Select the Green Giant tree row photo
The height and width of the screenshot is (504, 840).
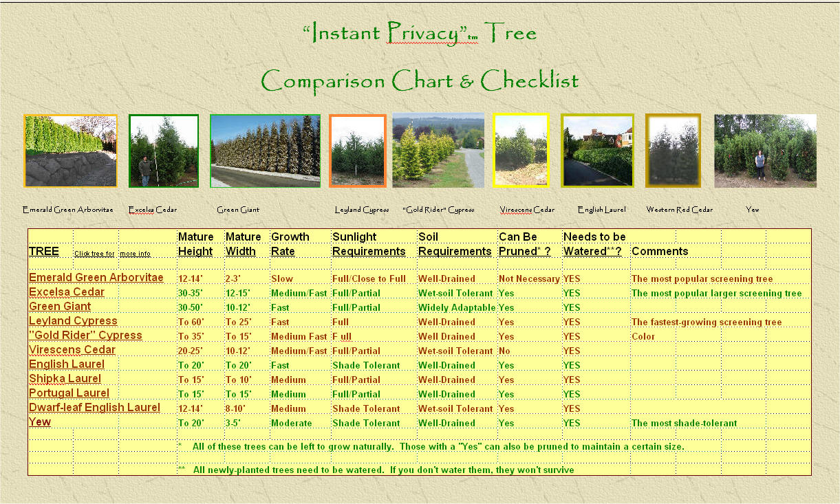(266, 151)
